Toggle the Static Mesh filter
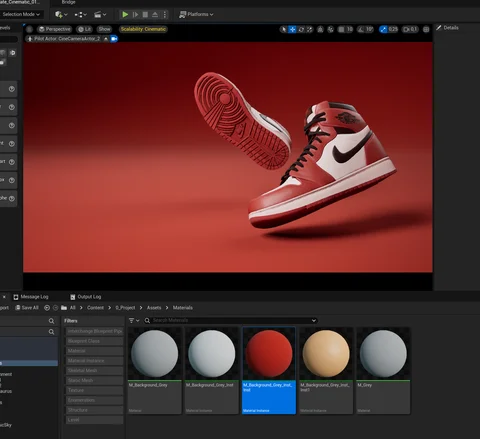Screen dimensions: 480x439 [x=94, y=380]
